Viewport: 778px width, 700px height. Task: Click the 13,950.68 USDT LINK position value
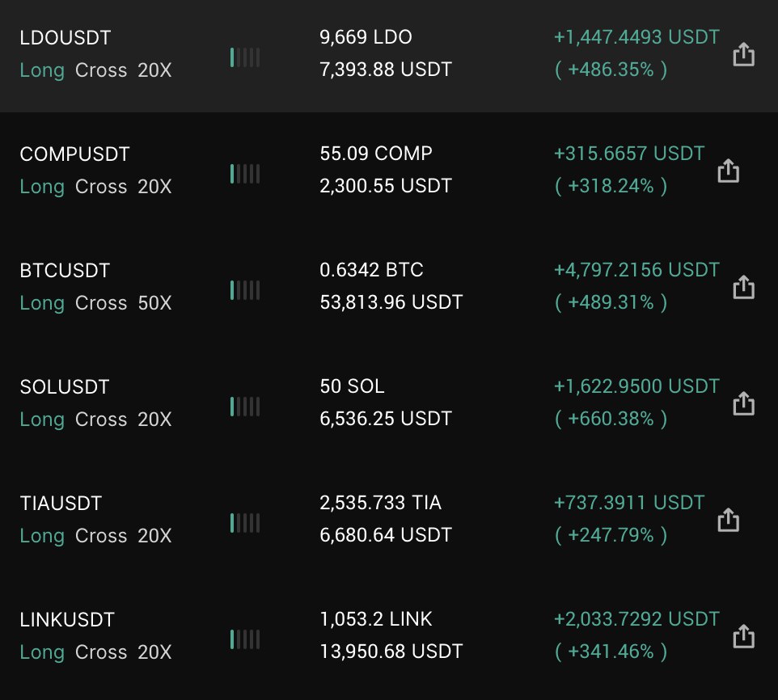click(391, 652)
